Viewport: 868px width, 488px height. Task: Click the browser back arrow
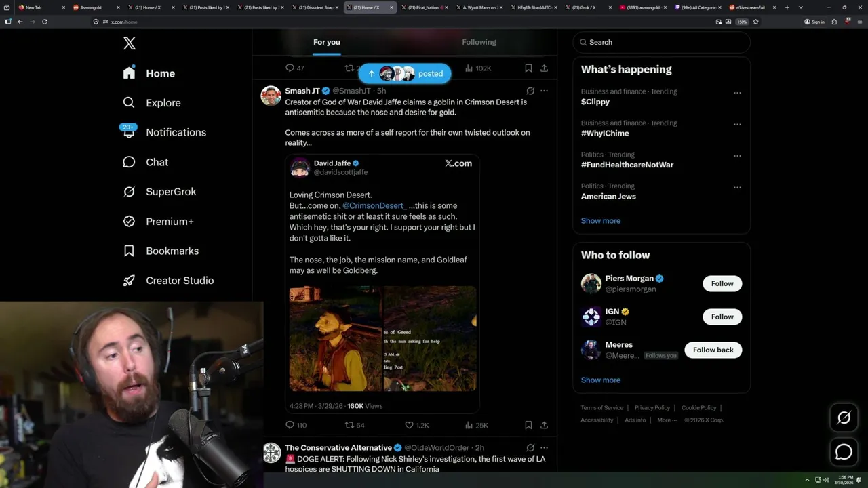20,22
